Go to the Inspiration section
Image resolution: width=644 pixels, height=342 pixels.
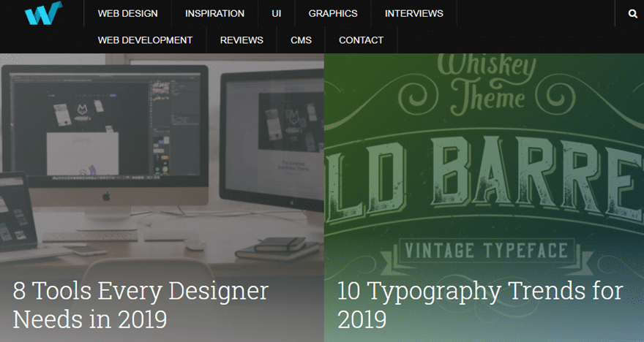(214, 13)
